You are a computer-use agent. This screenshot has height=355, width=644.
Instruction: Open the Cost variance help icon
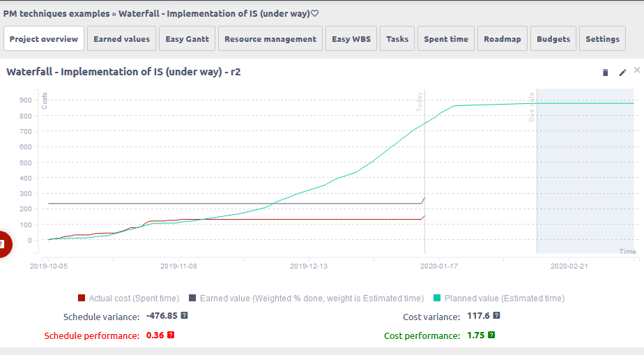[496, 316]
